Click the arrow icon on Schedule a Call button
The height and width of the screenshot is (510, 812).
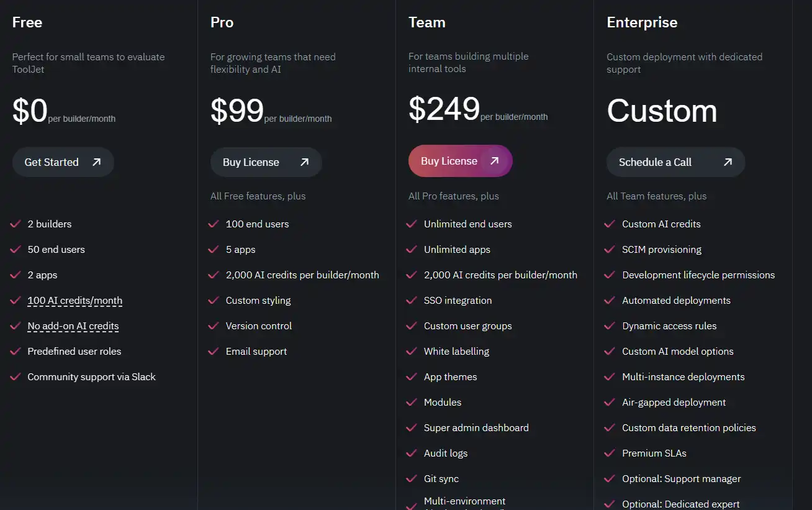click(727, 162)
